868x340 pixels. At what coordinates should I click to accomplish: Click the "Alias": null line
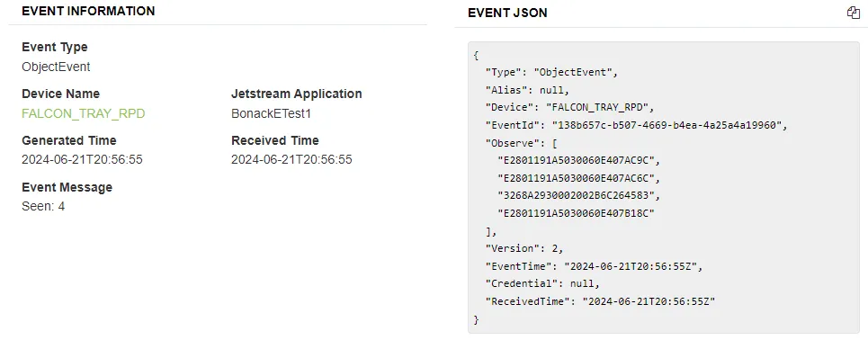[527, 90]
